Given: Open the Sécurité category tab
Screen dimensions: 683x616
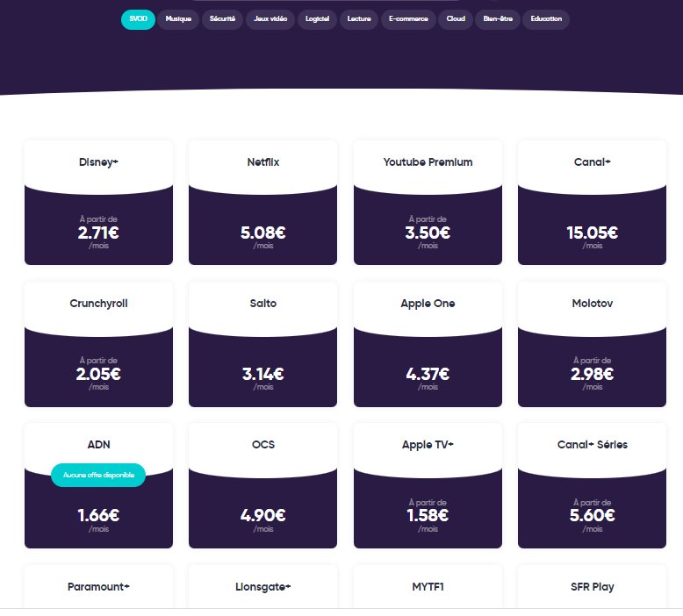Looking at the screenshot, I should click(x=222, y=19).
